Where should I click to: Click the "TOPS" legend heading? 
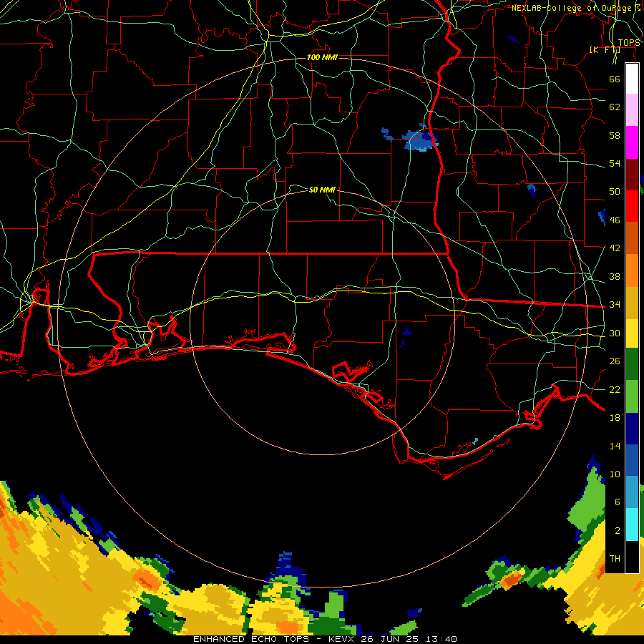(x=629, y=43)
